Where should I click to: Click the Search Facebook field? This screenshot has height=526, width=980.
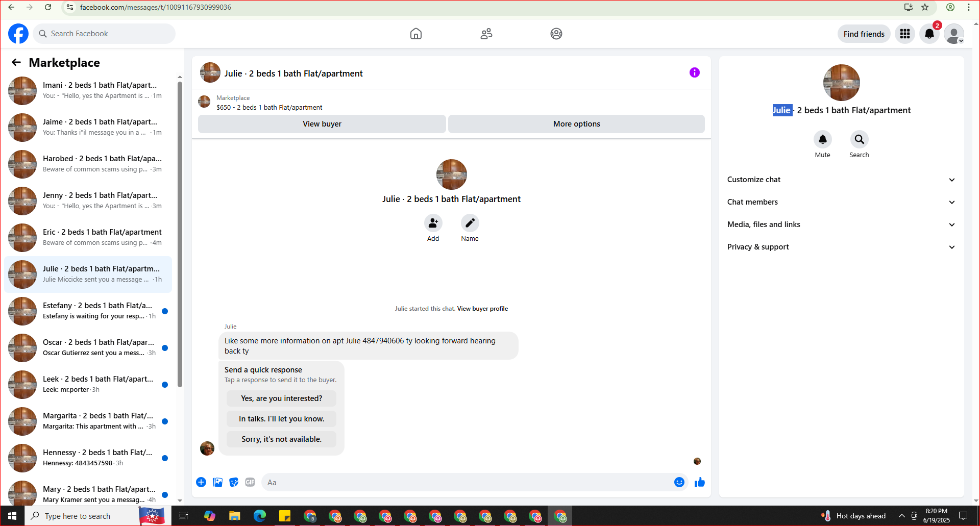[x=104, y=34]
